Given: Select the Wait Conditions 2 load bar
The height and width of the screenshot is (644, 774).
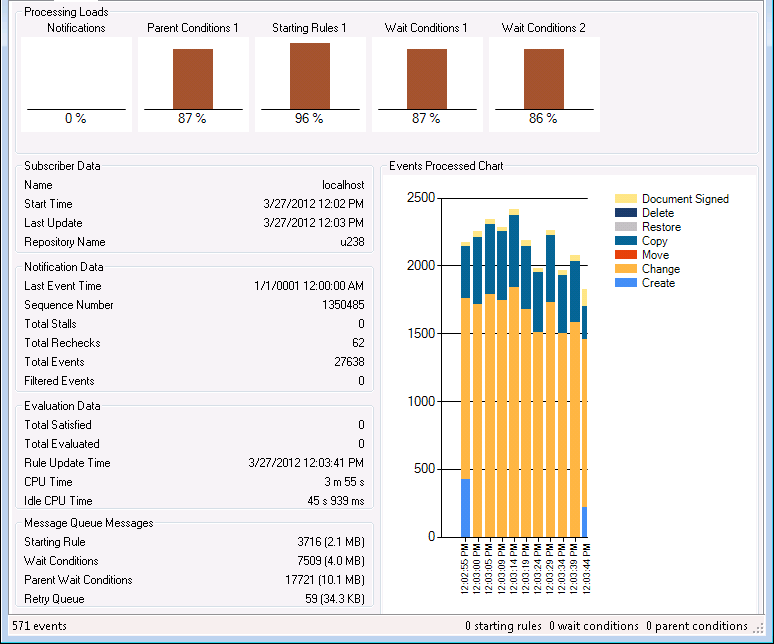Looking at the screenshot, I should click(x=544, y=80).
